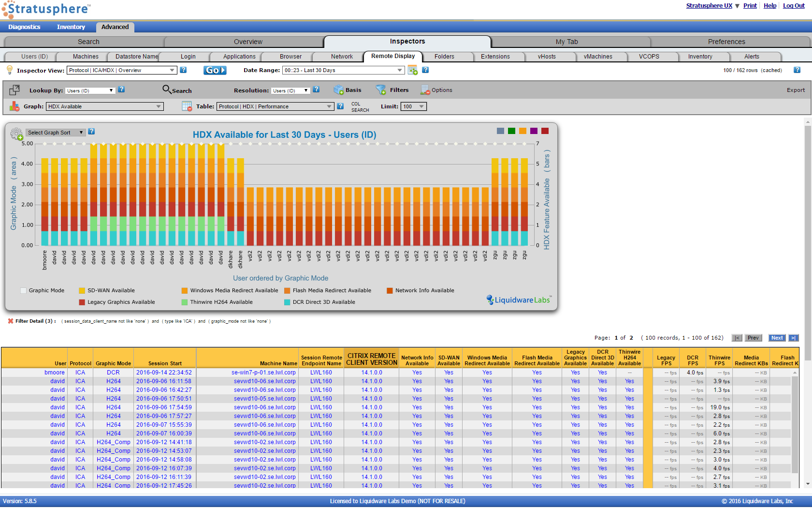Open the Limit 100 dropdown
Viewport: 812px width, 508px height.
(414, 106)
